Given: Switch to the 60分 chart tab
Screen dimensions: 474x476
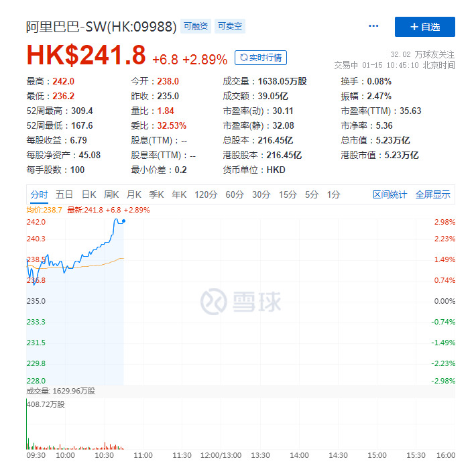Looking at the screenshot, I should (x=235, y=194).
